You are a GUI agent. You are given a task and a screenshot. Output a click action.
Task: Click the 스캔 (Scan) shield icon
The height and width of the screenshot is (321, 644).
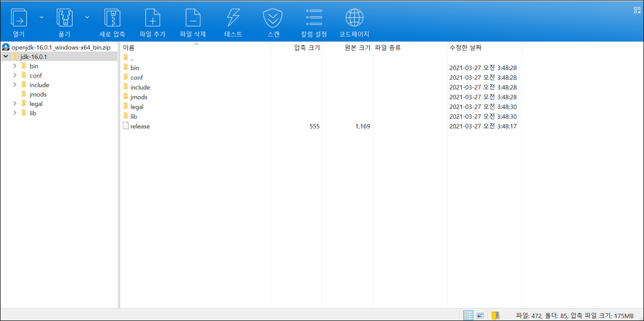(x=273, y=18)
